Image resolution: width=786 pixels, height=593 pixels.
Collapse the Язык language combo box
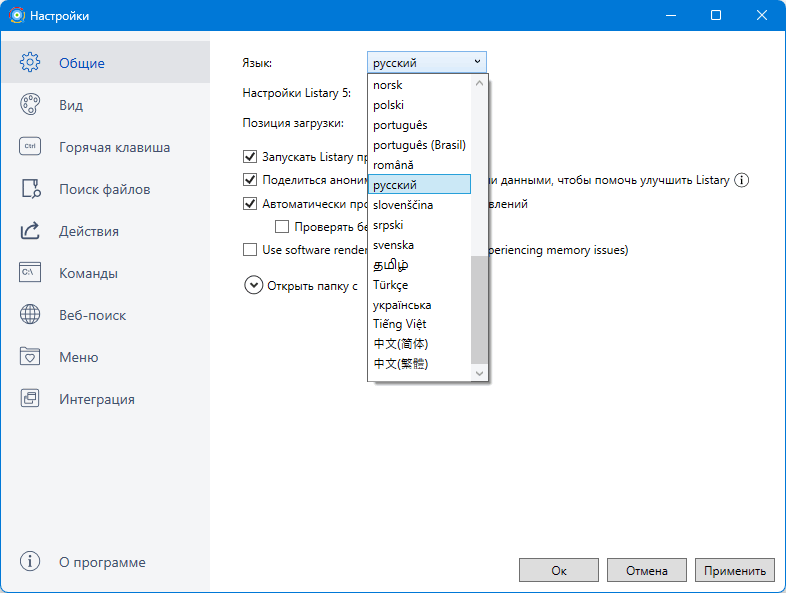[427, 62]
